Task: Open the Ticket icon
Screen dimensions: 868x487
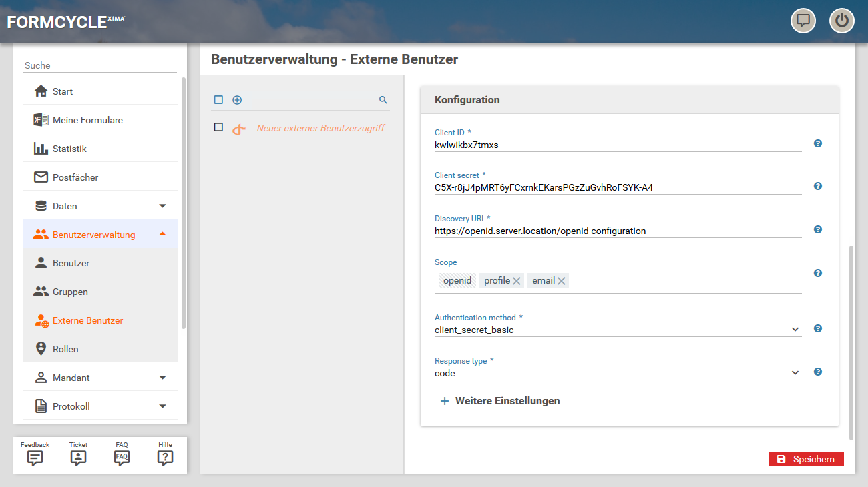Action: click(78, 458)
